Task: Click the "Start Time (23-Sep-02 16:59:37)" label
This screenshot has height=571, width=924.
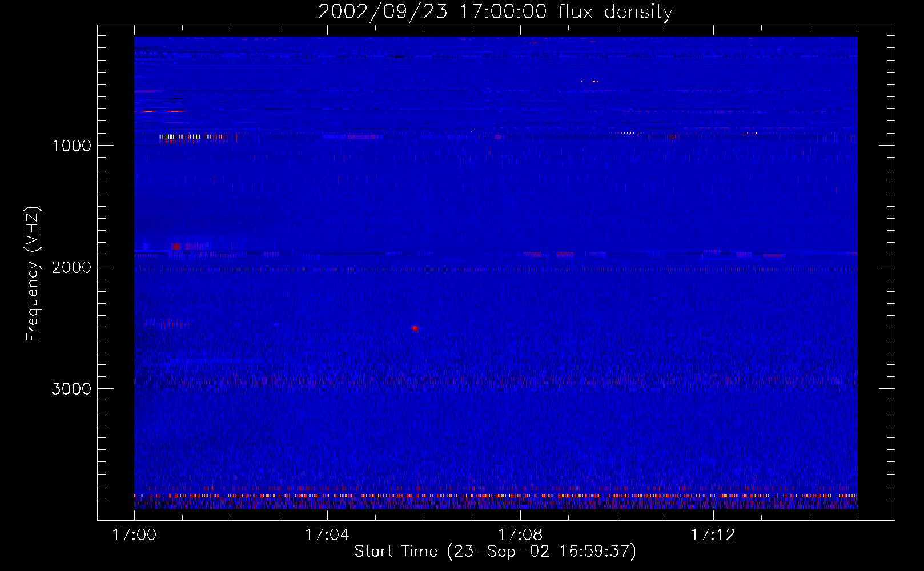Action: tap(495, 552)
